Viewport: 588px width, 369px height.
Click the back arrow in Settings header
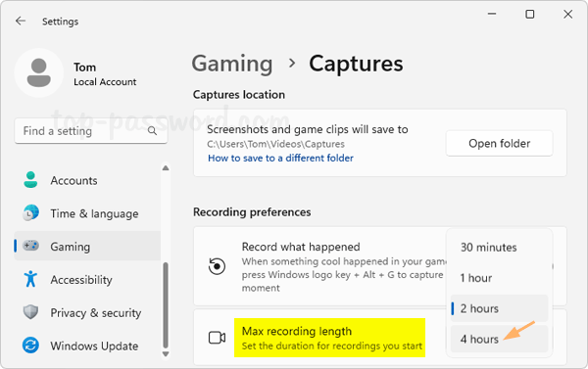coord(21,21)
